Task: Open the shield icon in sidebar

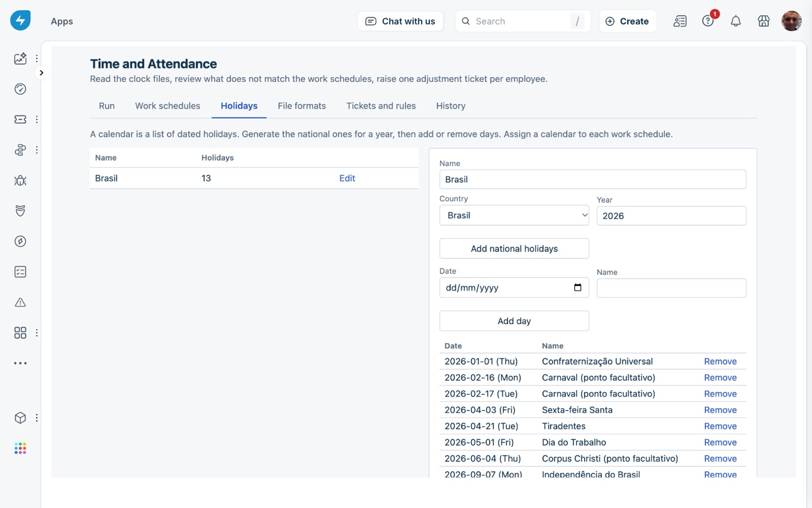Action: 20,211
